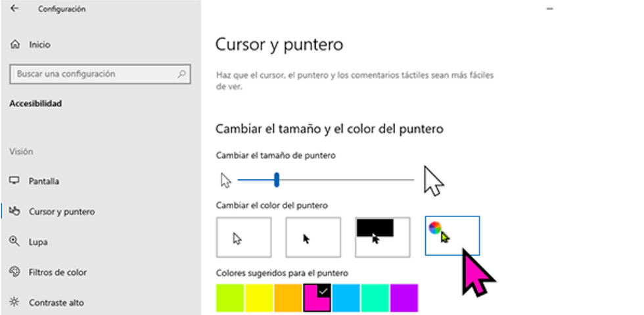Click the Colores sugeridos para el puntero label

282,273
